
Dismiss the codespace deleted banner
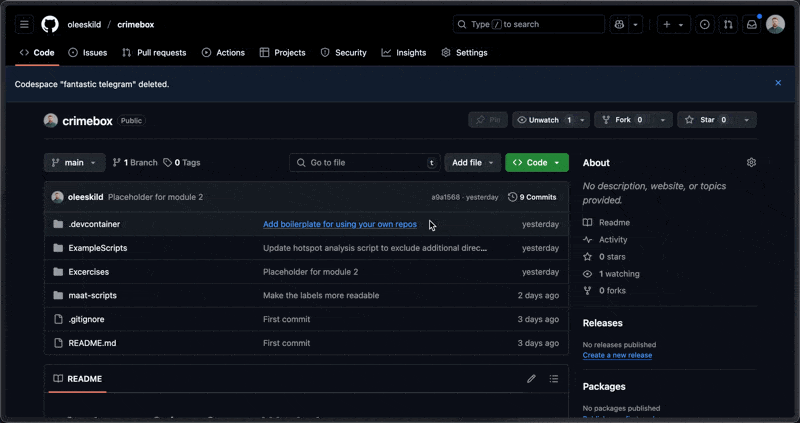pos(778,83)
